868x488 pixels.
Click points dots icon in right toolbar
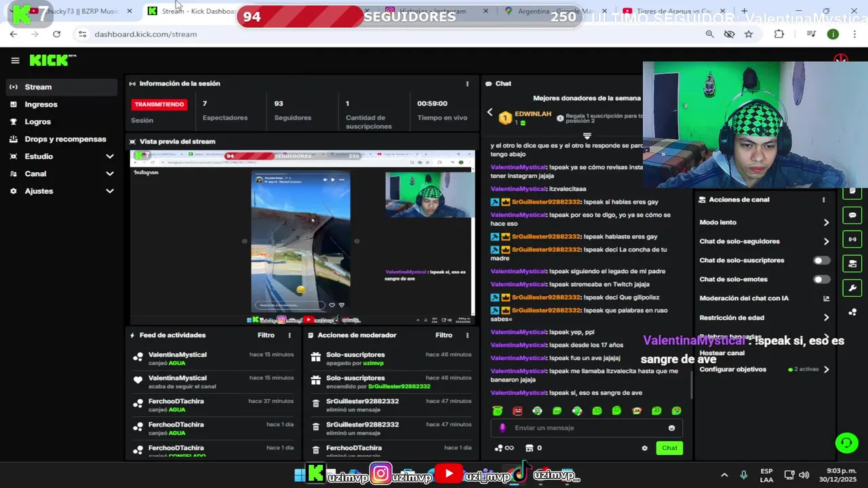point(852,312)
